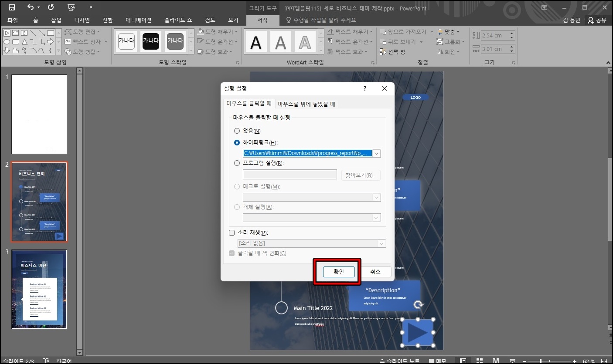The height and width of the screenshot is (364, 613).
Task: Select the left brace shape in the gallery
Action: (x=51, y=51)
